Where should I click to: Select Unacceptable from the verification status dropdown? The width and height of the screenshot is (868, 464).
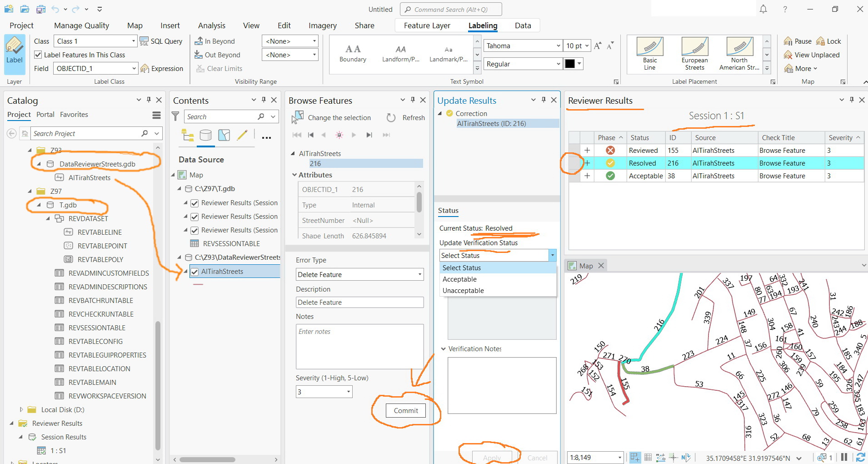[x=462, y=290]
